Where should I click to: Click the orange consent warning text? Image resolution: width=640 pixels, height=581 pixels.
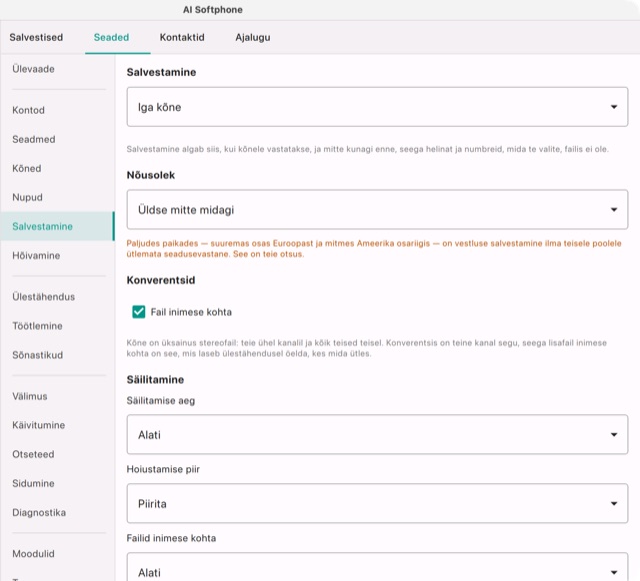[374, 249]
